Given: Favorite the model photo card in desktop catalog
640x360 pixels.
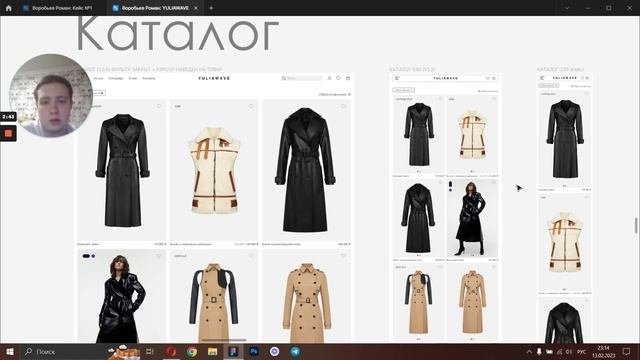Looking at the screenshot, I should (x=159, y=256).
